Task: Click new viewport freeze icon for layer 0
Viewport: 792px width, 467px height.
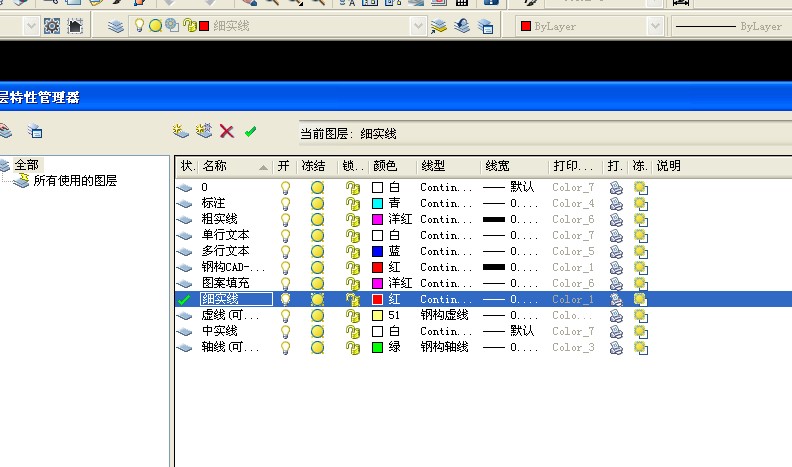Action: point(640,188)
